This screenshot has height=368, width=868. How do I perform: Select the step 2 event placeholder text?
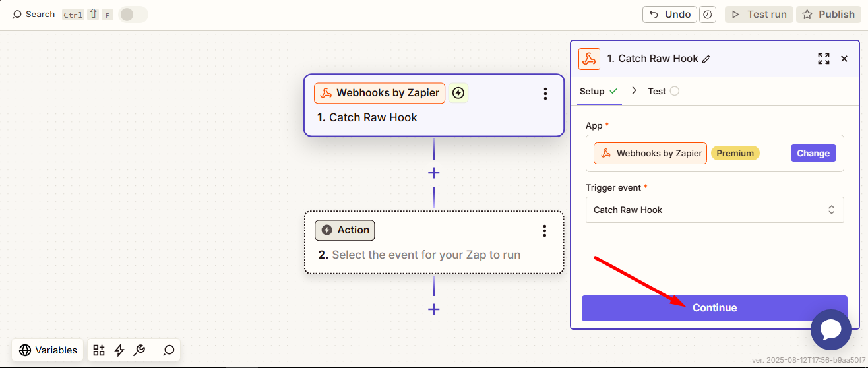point(426,255)
